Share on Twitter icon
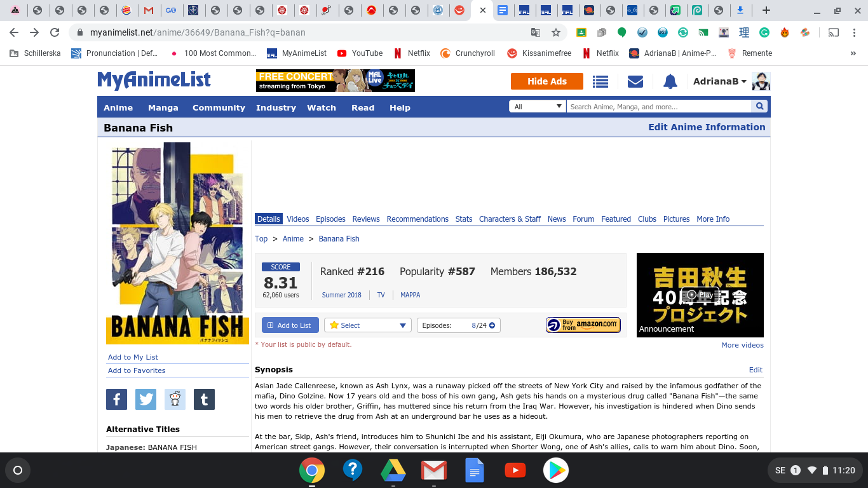868x488 pixels. pos(146,399)
